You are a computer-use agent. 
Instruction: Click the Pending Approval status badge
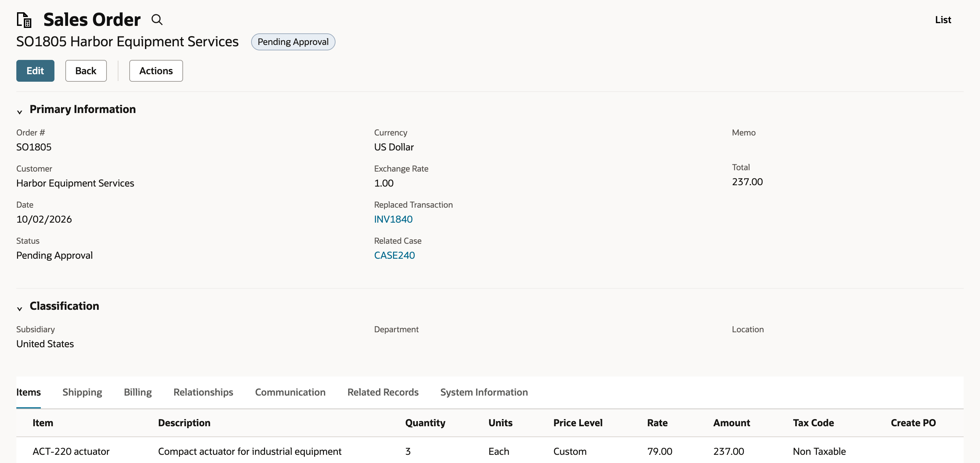pos(293,42)
